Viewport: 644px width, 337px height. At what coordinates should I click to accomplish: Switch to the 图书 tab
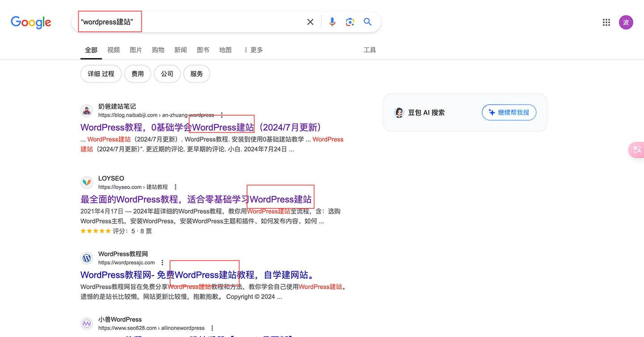pyautogui.click(x=203, y=50)
